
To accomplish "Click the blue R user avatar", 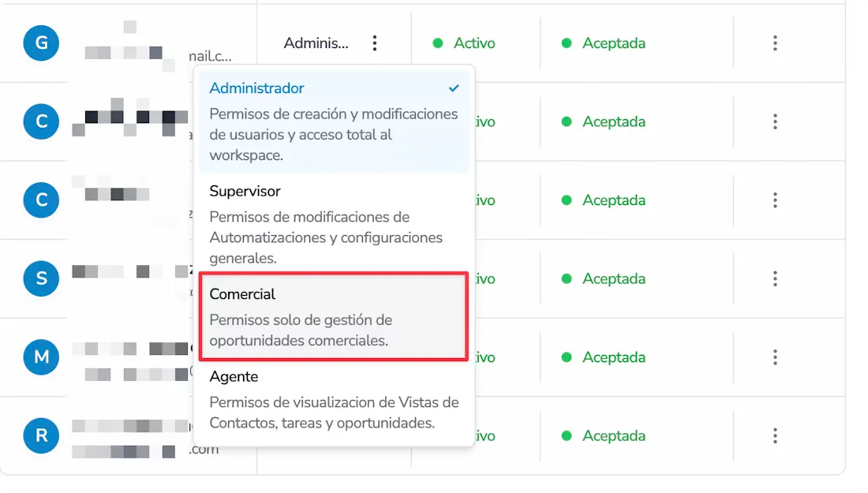I will click(x=42, y=435).
